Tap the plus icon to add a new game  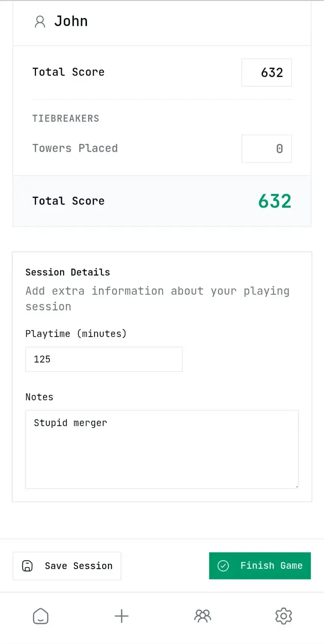tap(121, 616)
